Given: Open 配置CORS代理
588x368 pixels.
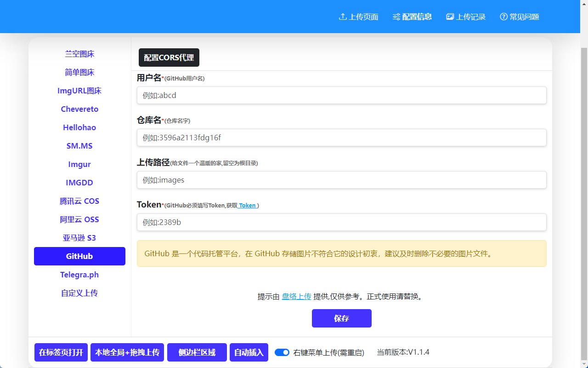Looking at the screenshot, I should click(x=169, y=57).
